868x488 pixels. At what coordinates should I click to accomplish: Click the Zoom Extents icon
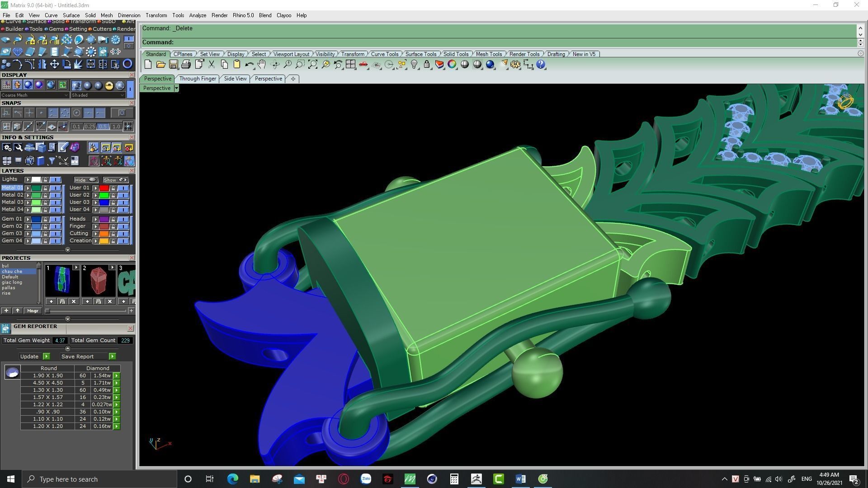coord(313,65)
